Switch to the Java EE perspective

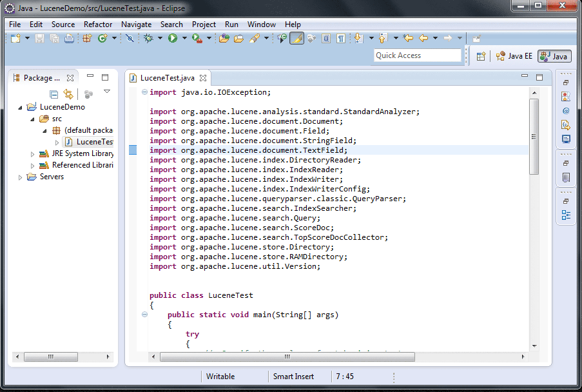tap(514, 56)
